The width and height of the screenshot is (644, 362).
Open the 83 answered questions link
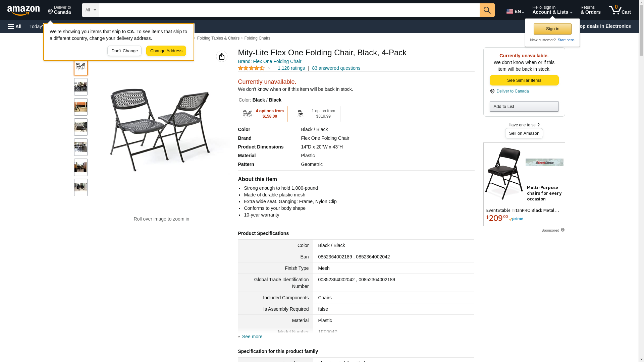pos(336,68)
